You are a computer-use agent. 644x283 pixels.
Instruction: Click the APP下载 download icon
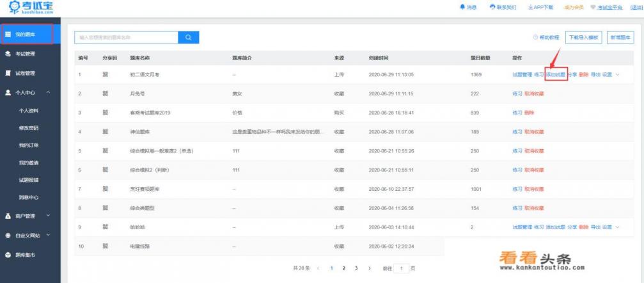(530, 8)
